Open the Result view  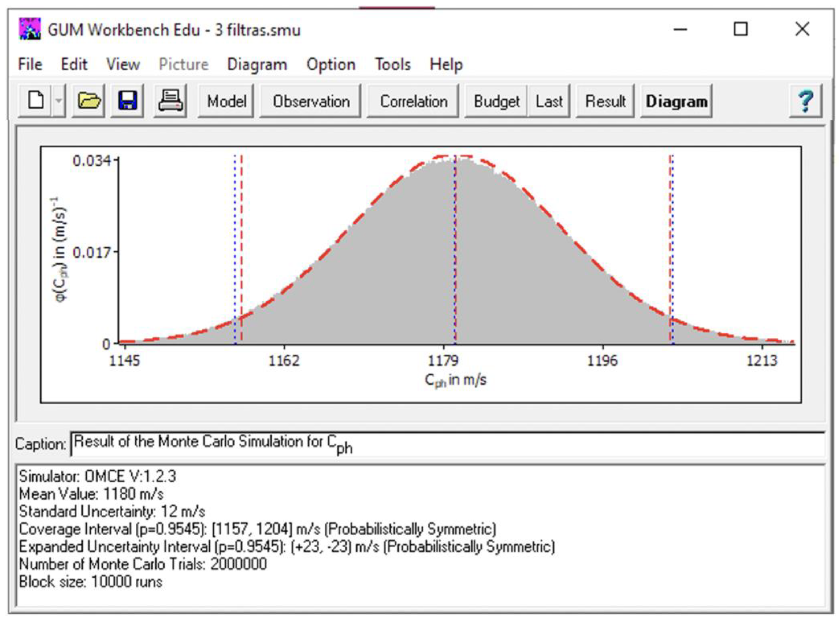pos(605,101)
